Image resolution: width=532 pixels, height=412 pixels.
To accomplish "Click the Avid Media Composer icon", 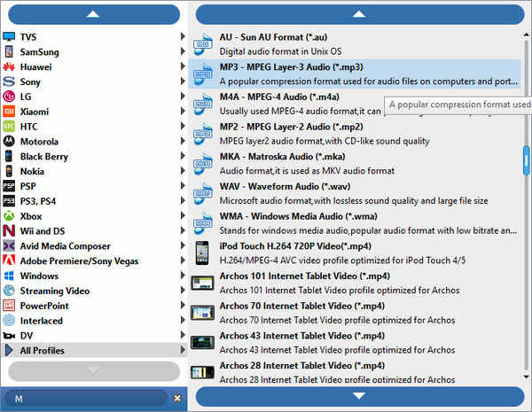I will point(9,245).
